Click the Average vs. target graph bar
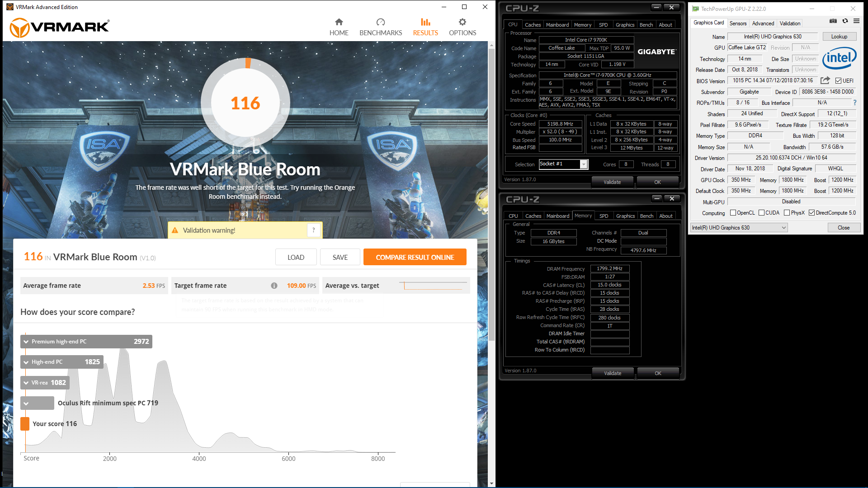This screenshot has height=488, width=868. click(433, 286)
